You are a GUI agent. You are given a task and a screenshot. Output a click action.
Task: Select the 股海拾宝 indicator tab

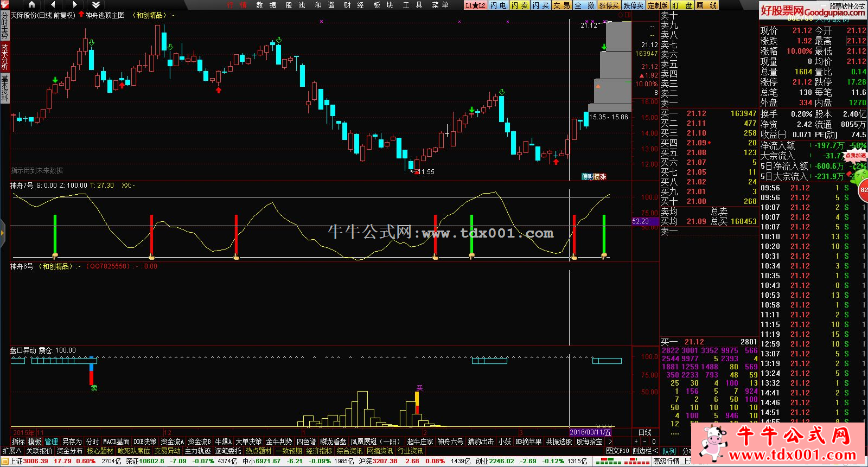tap(589, 442)
